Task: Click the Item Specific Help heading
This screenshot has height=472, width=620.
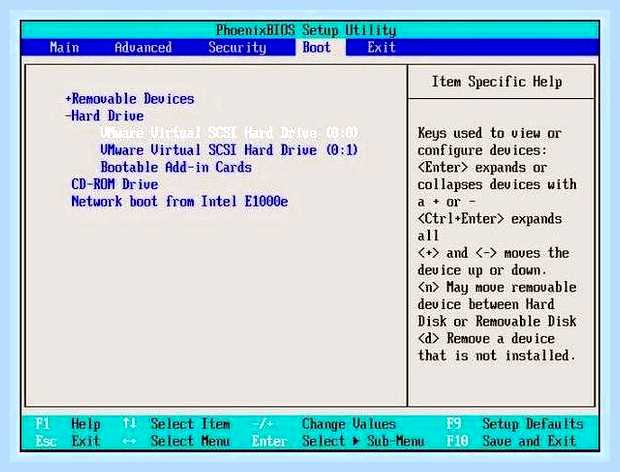Action: point(497,82)
